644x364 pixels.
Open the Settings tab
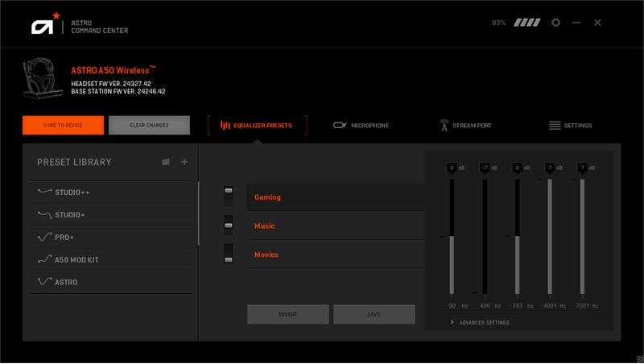pos(570,126)
